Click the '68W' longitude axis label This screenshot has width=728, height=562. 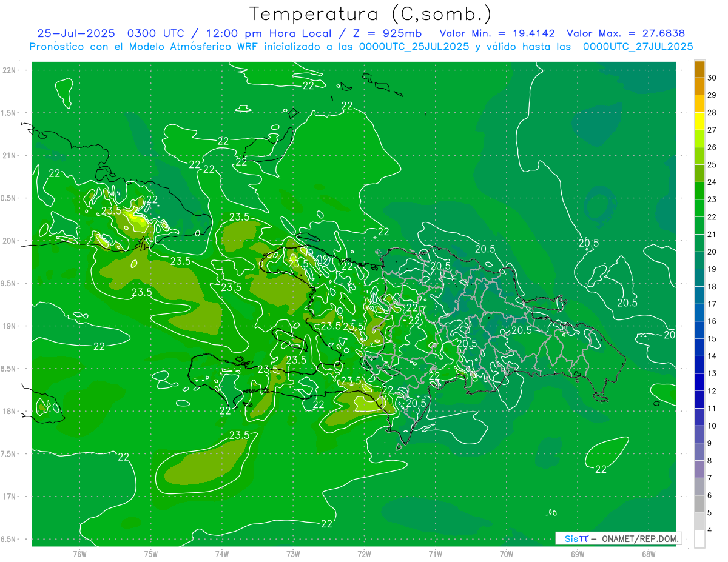pyautogui.click(x=649, y=554)
